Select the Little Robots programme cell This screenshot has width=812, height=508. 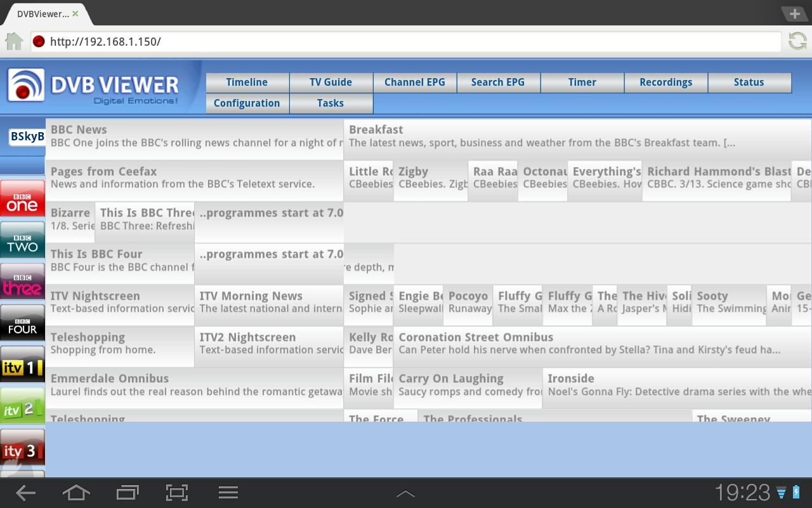369,180
